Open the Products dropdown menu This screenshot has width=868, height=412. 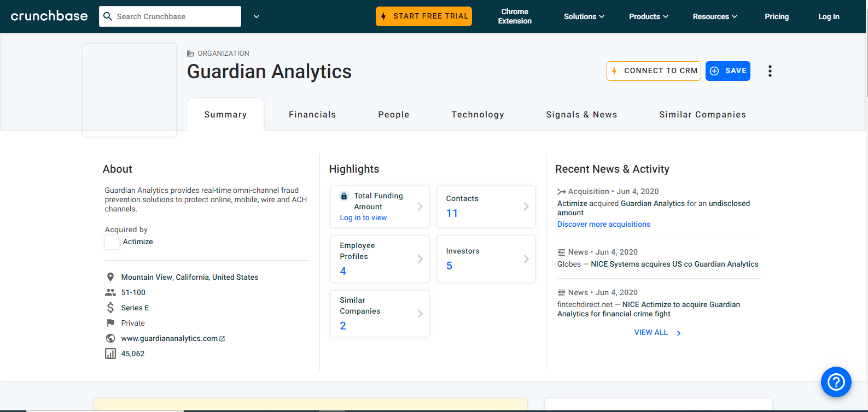tap(649, 16)
